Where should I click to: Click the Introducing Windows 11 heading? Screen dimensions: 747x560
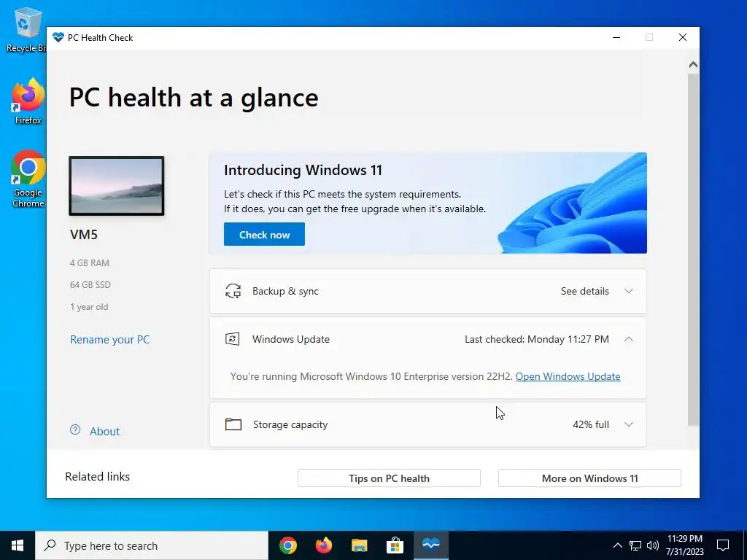303,170
